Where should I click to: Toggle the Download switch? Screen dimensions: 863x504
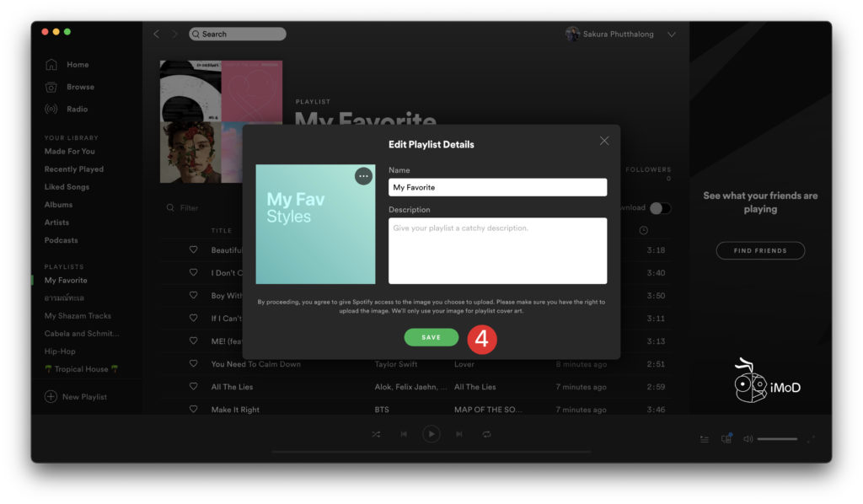click(660, 208)
